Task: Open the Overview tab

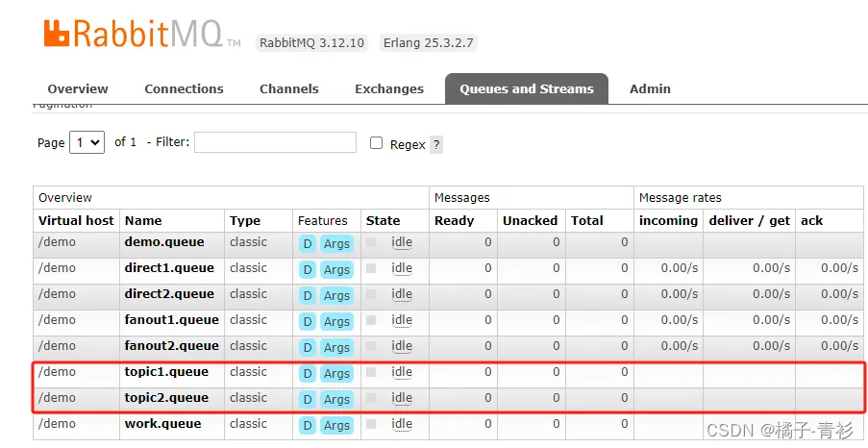Action: [78, 88]
